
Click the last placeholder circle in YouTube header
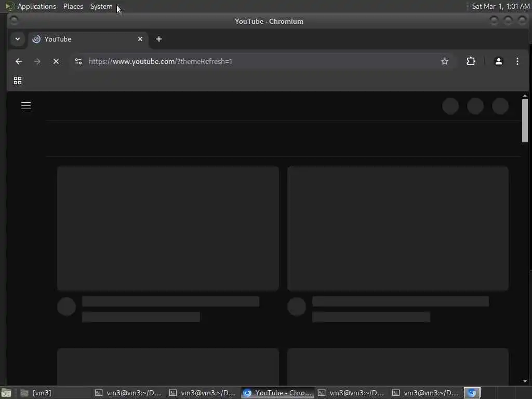(500, 106)
